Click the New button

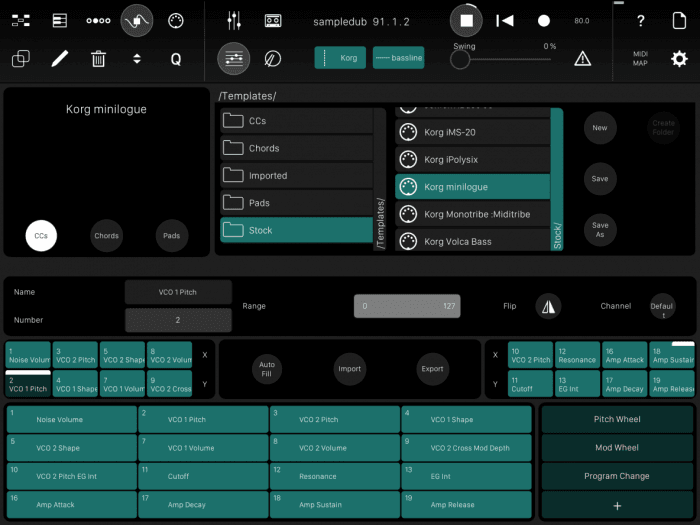click(600, 128)
